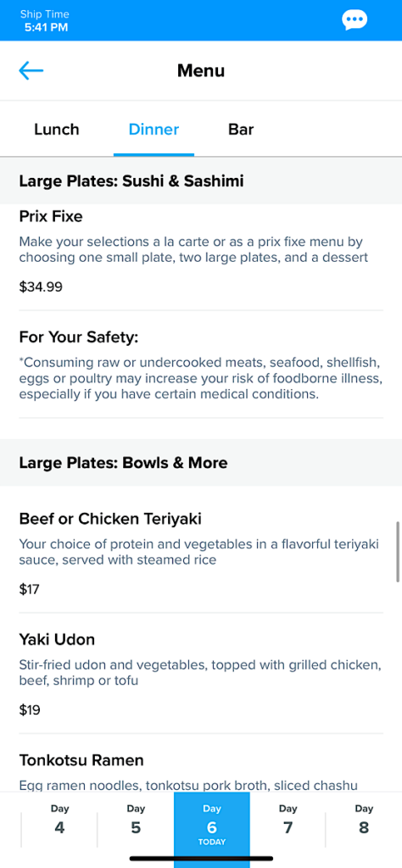Tap the back arrow icon
The image size is (402, 868).
coord(31,70)
